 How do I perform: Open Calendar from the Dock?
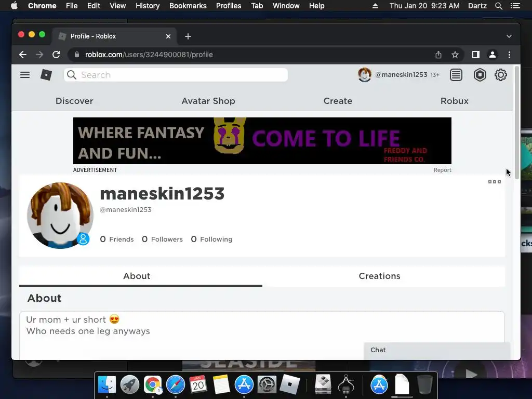tap(198, 385)
